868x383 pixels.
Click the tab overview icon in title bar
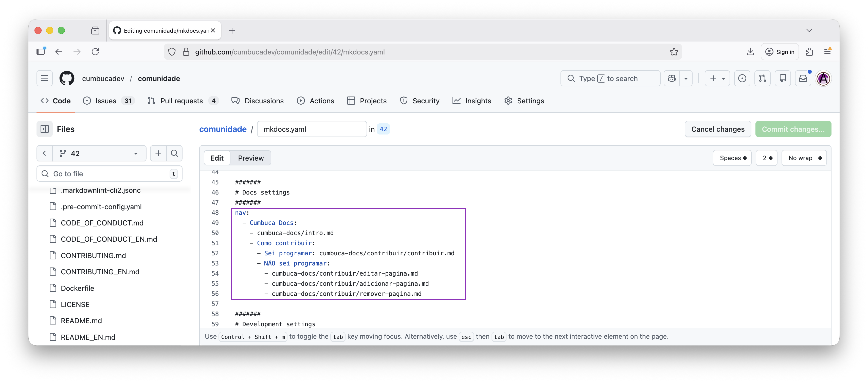tap(95, 31)
